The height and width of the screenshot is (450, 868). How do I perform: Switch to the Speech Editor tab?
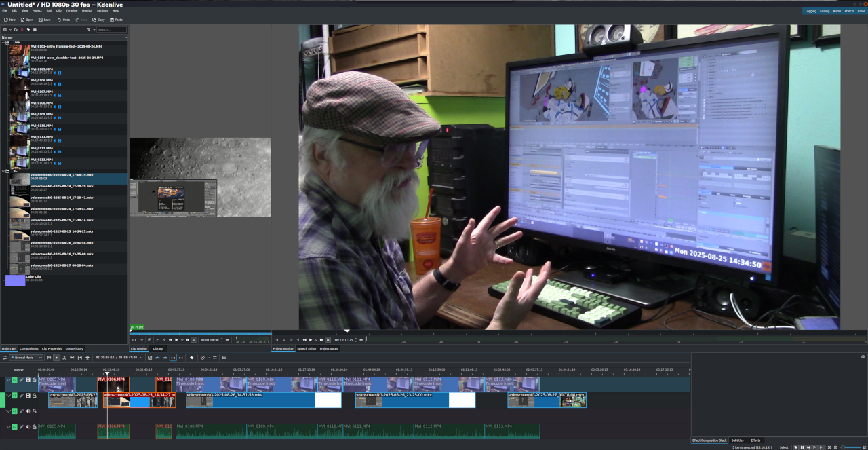click(307, 348)
